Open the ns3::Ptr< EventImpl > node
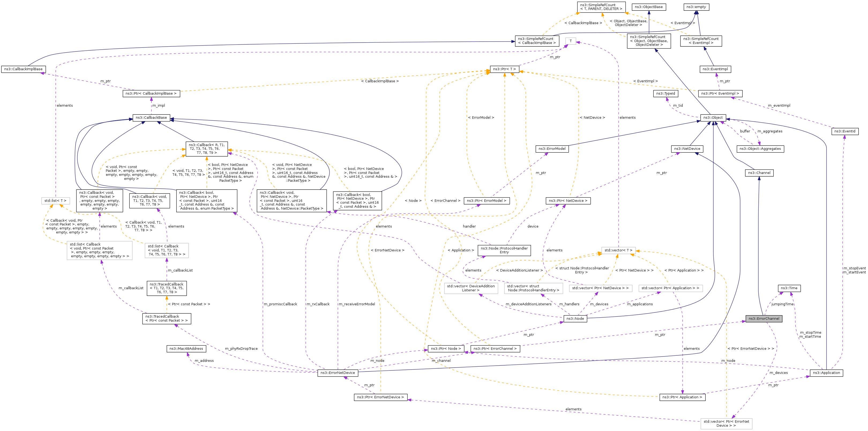The image size is (868, 431). 720,94
